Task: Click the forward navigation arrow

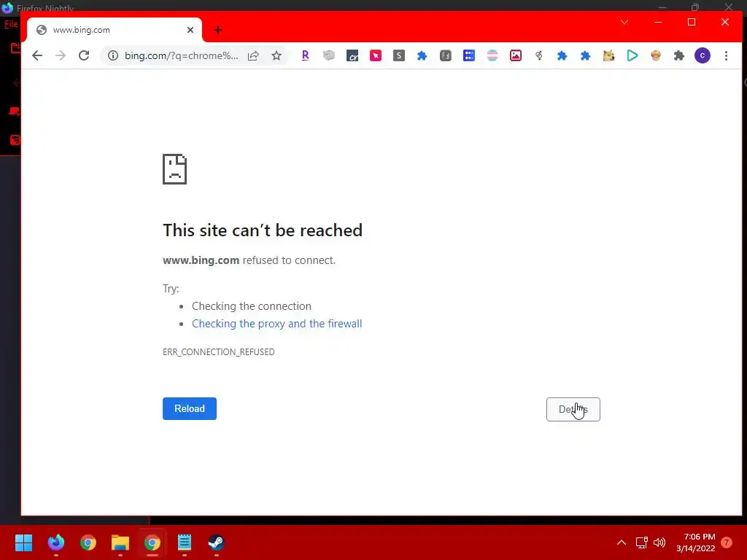Action: (x=61, y=55)
